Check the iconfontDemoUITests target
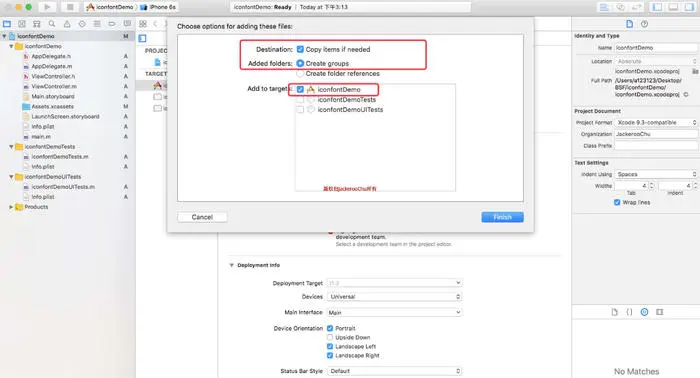 coord(300,109)
